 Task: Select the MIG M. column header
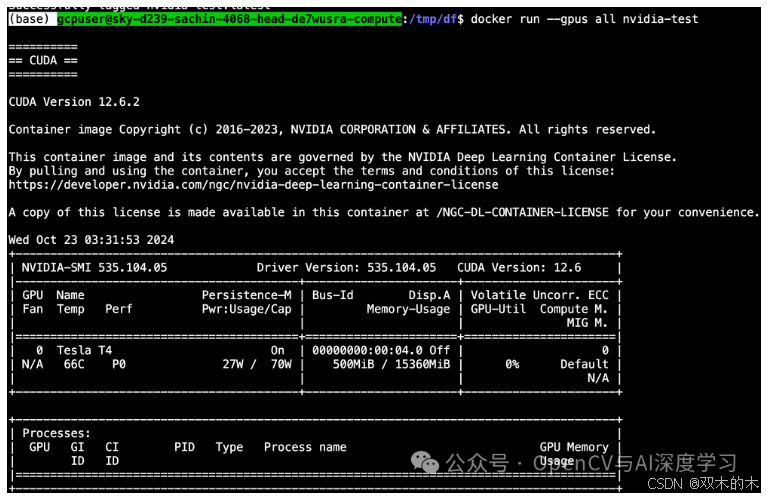(587, 322)
